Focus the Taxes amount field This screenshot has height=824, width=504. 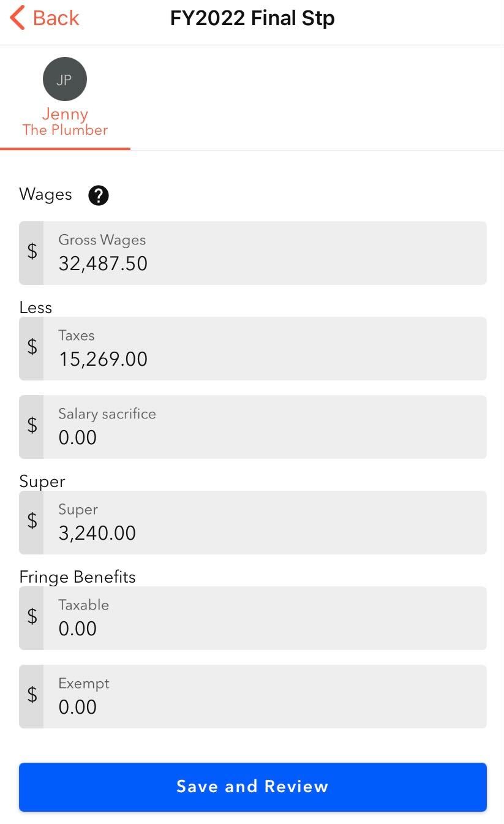point(265,349)
